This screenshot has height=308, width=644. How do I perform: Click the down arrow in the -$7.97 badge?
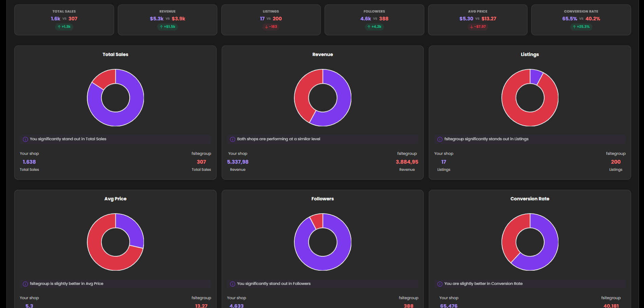pos(471,27)
